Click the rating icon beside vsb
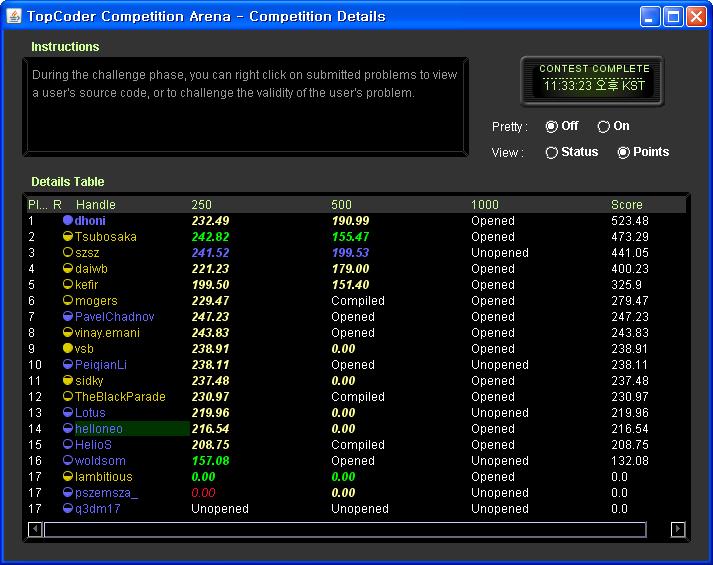This screenshot has width=713, height=565. click(x=68, y=348)
